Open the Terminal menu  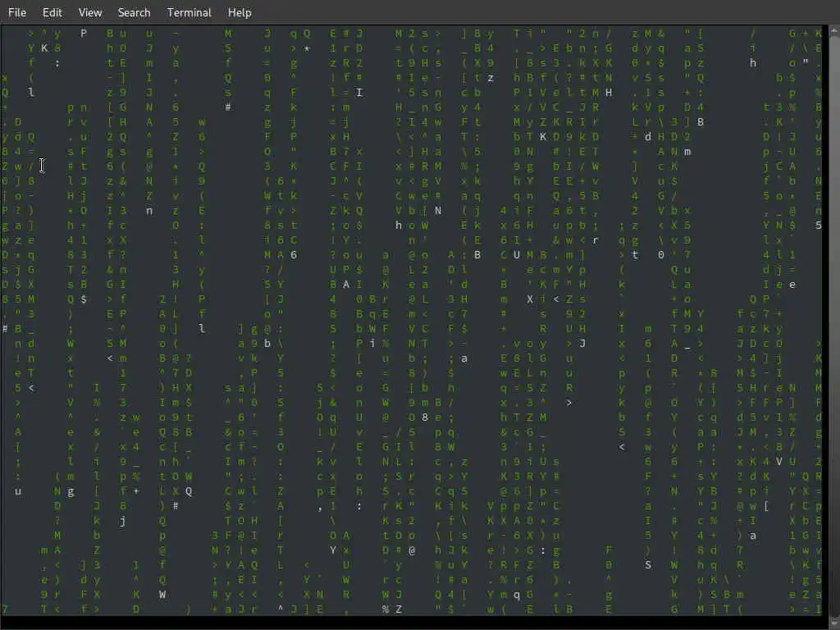pos(189,12)
